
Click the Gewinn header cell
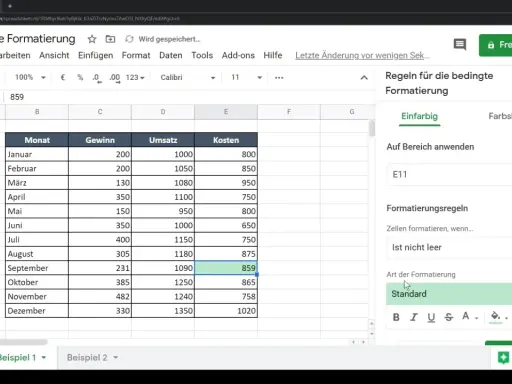100,140
